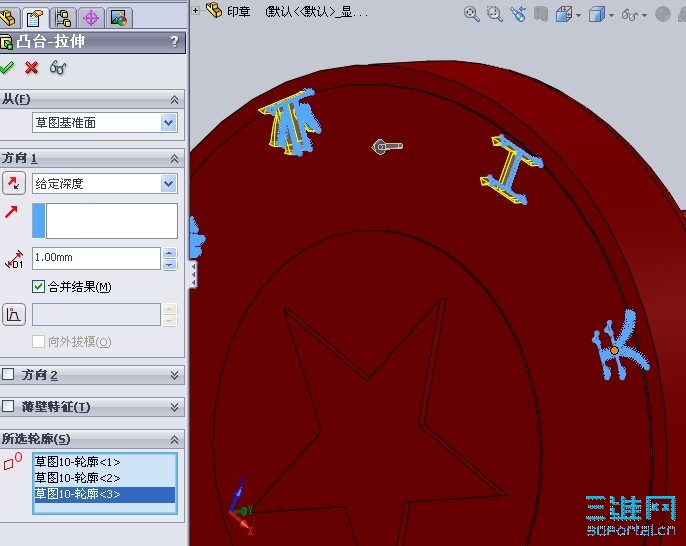Click the draft angle input field

[x=96, y=315]
